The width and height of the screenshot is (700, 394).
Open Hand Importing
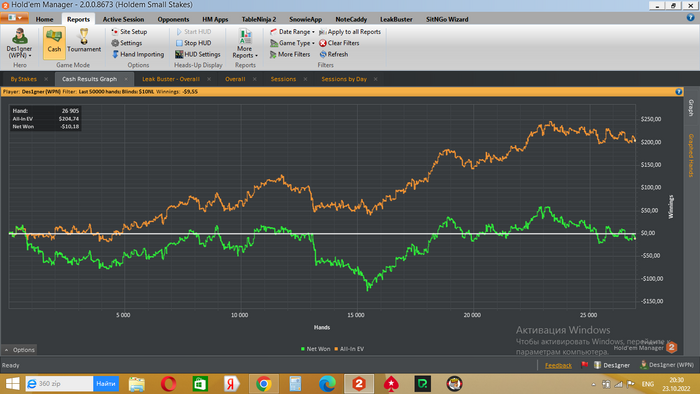(138, 54)
